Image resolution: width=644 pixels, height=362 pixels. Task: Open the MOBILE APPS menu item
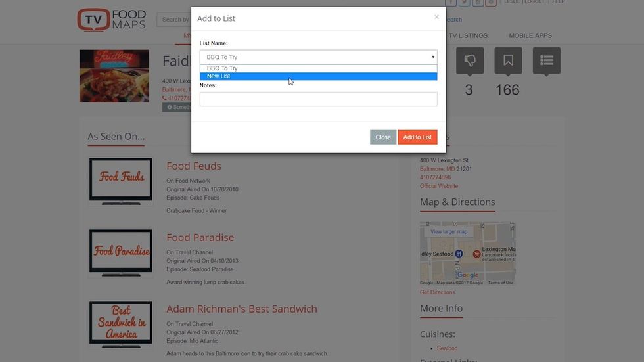pos(530,35)
